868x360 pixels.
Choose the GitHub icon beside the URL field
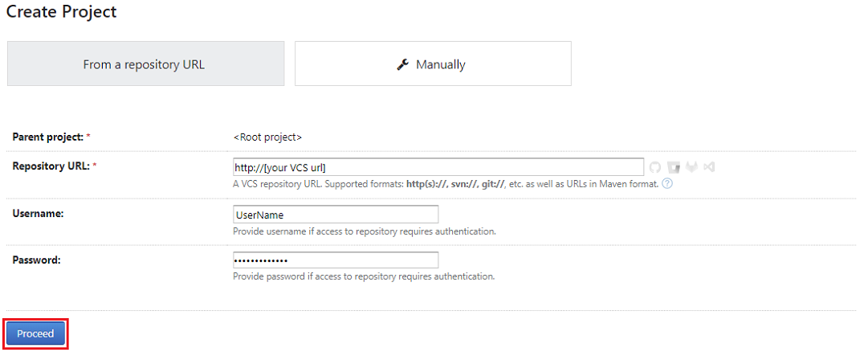point(655,166)
